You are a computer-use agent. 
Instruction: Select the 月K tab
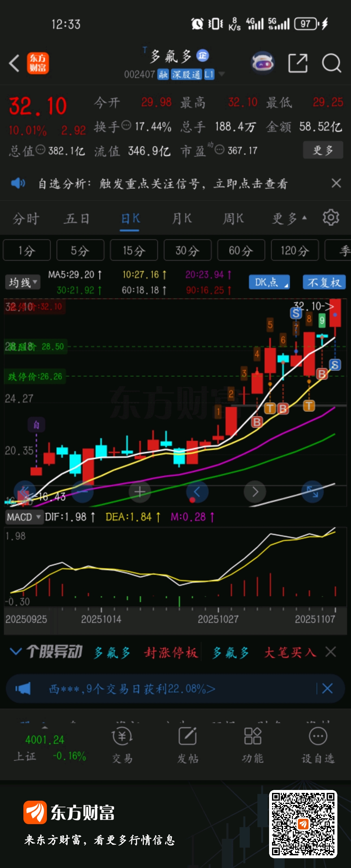[x=182, y=219]
